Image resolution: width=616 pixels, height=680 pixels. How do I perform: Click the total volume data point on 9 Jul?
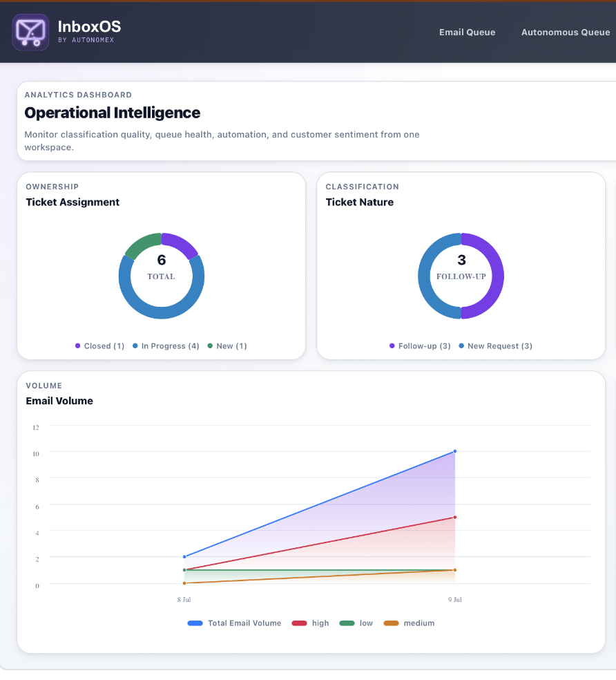tap(454, 451)
